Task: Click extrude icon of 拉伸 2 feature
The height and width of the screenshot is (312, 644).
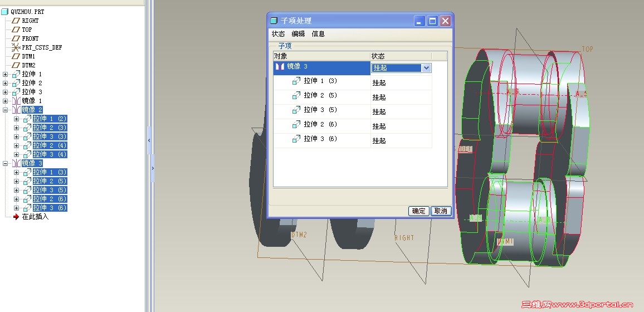Action: click(x=16, y=83)
